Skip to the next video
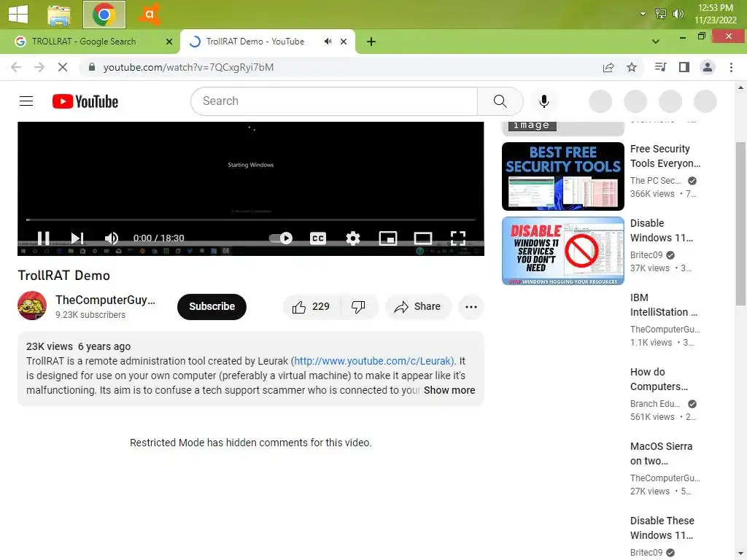The height and width of the screenshot is (560, 747). 77,238
